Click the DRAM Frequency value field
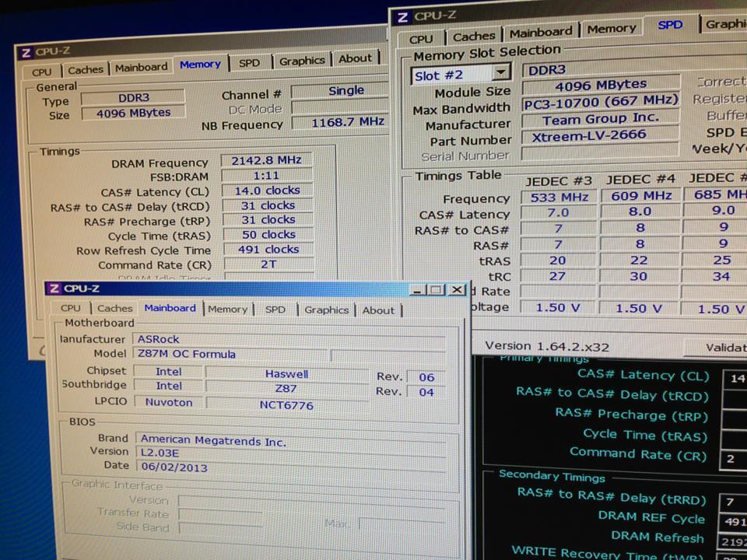The image size is (747, 560). (266, 160)
